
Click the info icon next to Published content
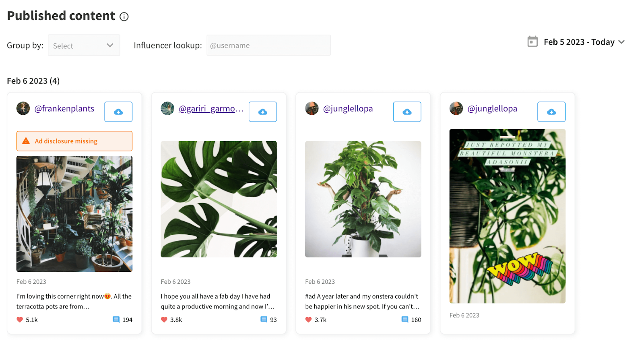pyautogui.click(x=124, y=17)
